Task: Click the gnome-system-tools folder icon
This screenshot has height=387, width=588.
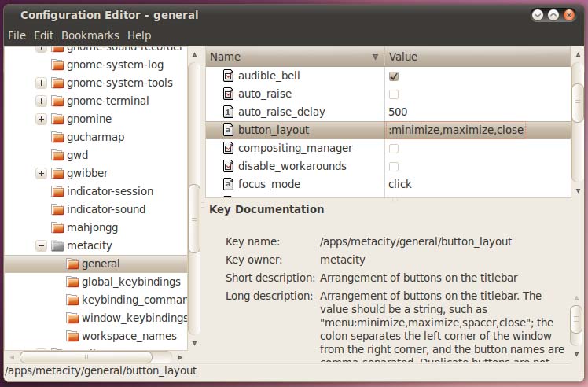Action: point(57,83)
